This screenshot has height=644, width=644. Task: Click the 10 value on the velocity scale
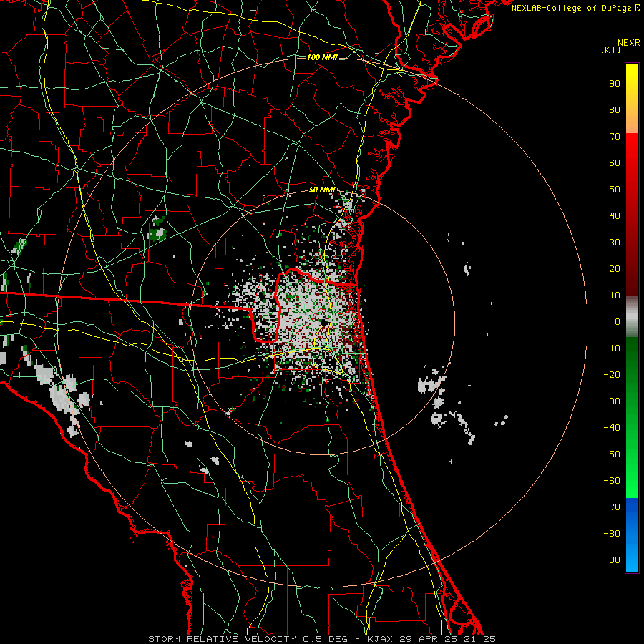(615, 296)
